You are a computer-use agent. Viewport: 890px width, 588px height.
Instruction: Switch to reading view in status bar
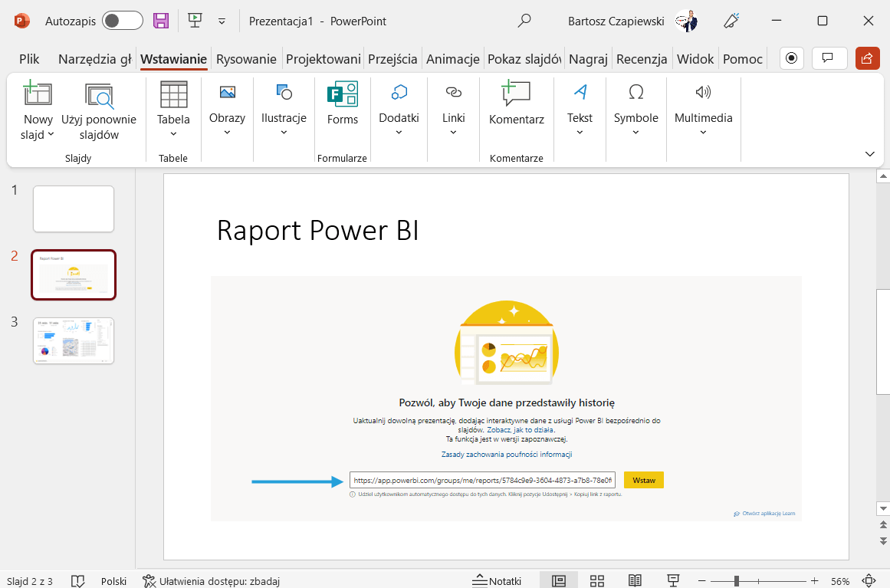pyautogui.click(x=635, y=580)
